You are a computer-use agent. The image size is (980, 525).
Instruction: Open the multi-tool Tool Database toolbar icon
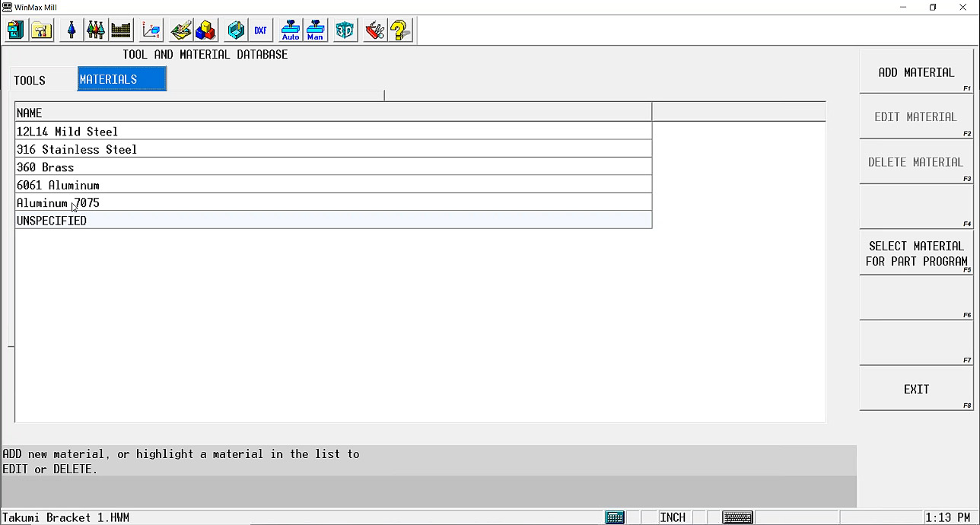pyautogui.click(x=95, y=30)
